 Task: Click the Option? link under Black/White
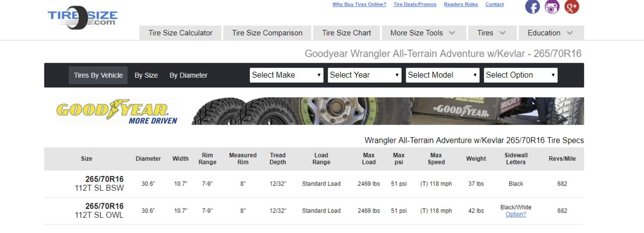point(516,214)
